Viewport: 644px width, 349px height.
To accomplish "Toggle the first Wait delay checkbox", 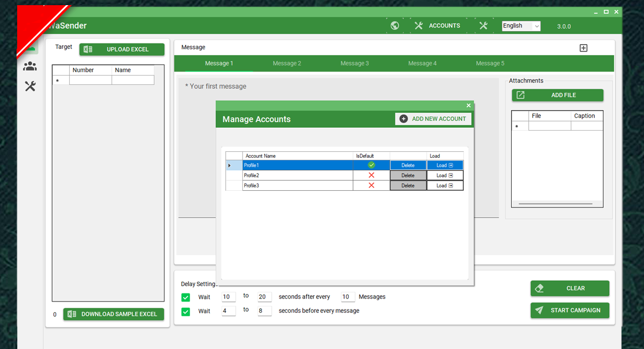I will point(185,297).
